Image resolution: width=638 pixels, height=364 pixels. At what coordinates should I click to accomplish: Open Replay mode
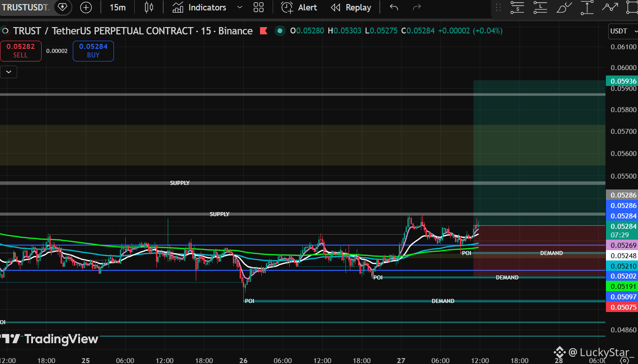click(x=351, y=7)
